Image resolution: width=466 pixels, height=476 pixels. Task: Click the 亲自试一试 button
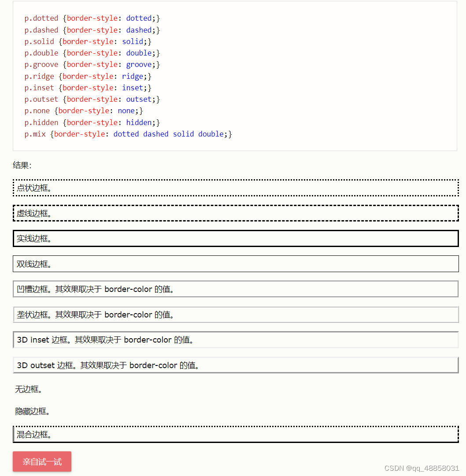(x=42, y=461)
